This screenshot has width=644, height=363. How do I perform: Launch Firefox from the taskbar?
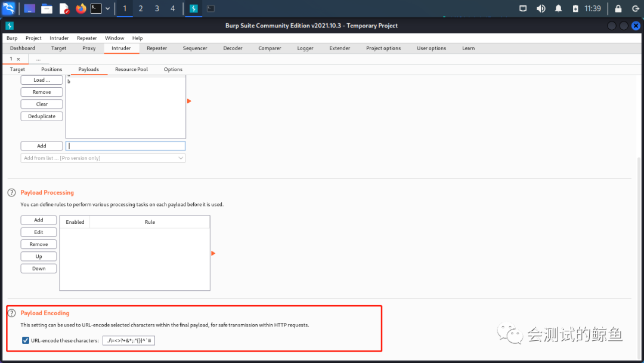(81, 8)
